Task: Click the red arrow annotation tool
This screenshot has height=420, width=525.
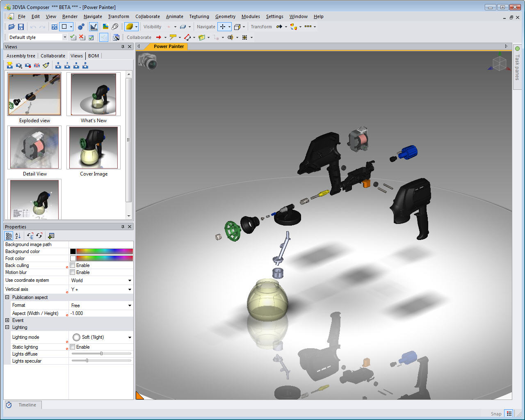Action: pyautogui.click(x=158, y=37)
